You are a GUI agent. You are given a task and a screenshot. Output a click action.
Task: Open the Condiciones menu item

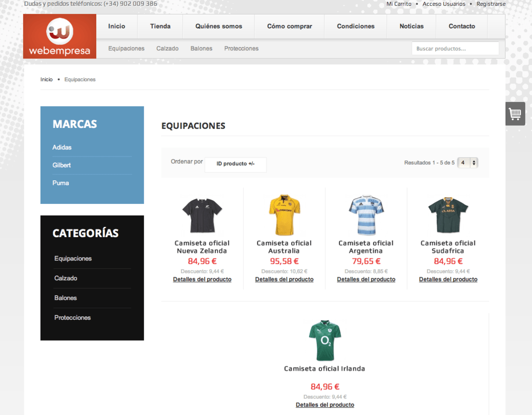[355, 26]
